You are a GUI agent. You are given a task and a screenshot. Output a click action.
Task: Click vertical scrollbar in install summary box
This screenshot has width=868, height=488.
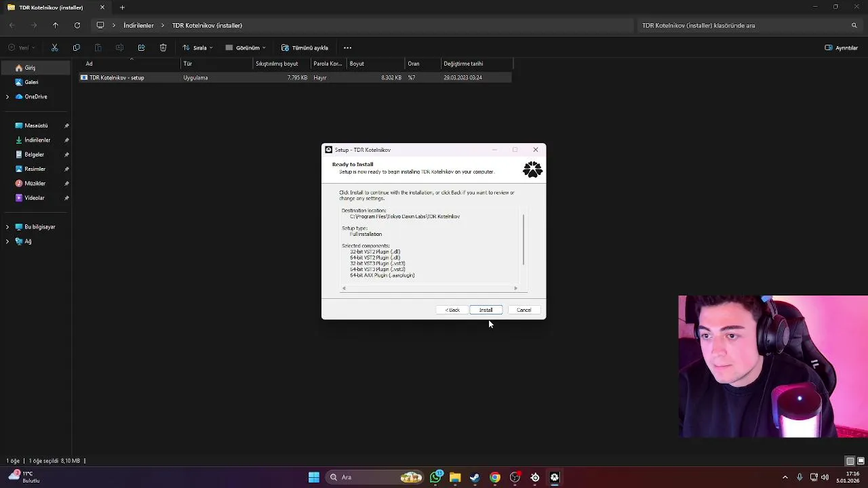[x=524, y=240]
